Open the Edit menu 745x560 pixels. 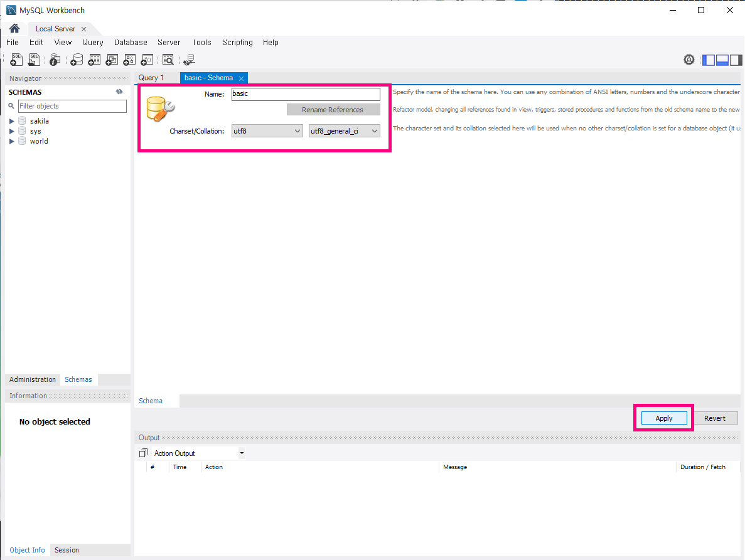pyautogui.click(x=36, y=42)
